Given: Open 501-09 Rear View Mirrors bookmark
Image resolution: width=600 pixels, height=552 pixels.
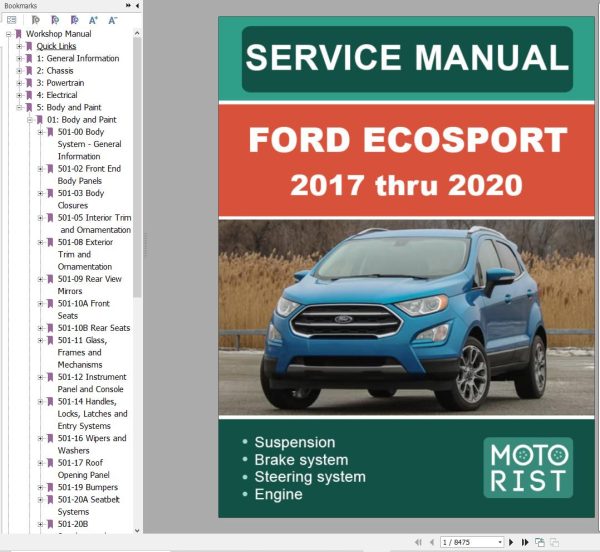Looking at the screenshot, I should (x=90, y=285).
